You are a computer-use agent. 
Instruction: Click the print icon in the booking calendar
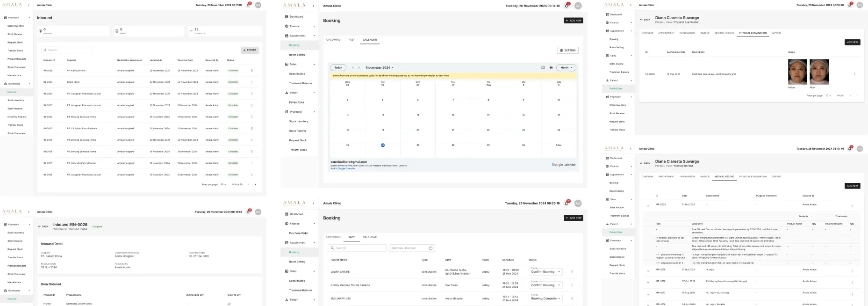click(x=551, y=67)
